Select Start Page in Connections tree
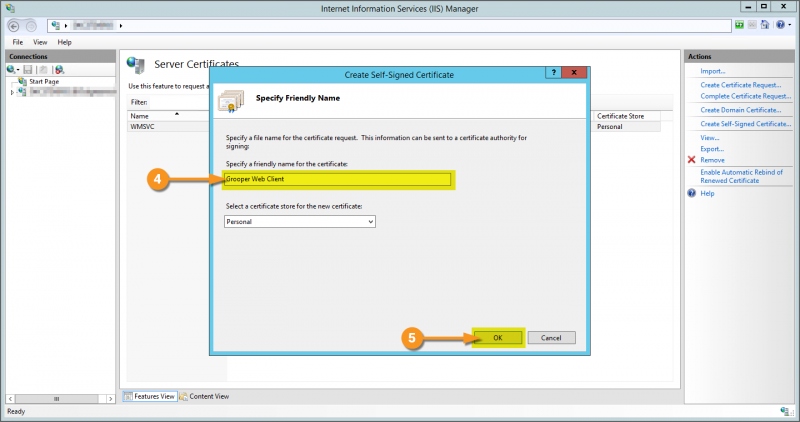The width and height of the screenshot is (800, 422). 44,82
